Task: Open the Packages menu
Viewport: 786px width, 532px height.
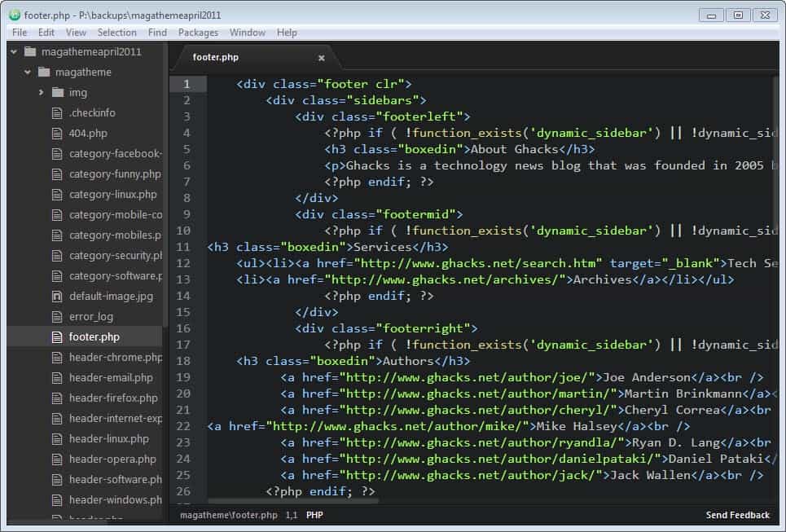Action: click(198, 33)
